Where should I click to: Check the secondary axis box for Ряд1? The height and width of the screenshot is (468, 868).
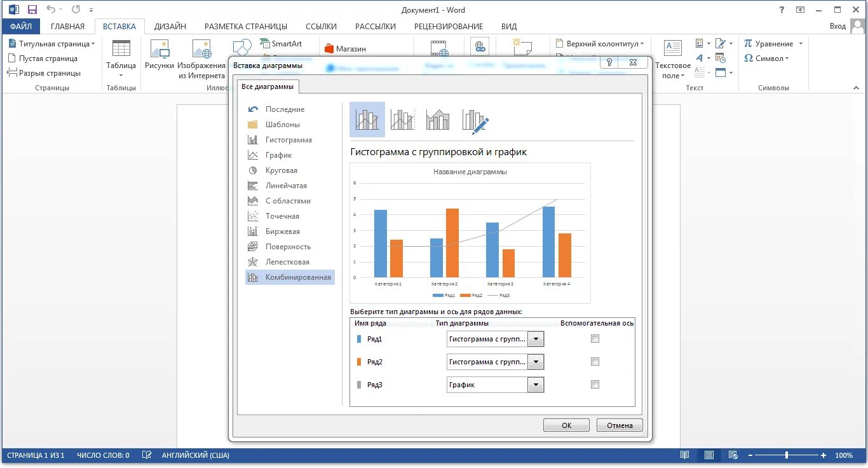tap(595, 338)
